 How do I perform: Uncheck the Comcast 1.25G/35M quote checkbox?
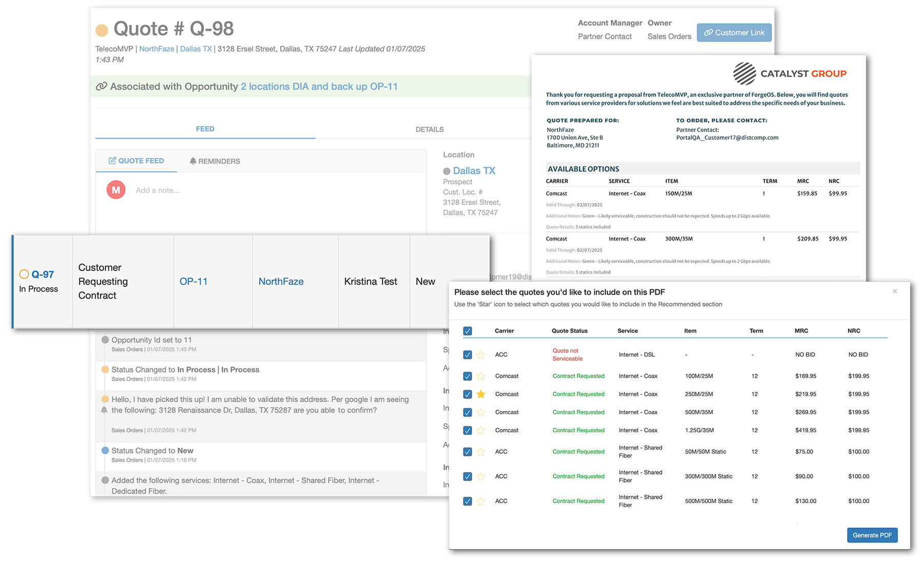tap(468, 430)
